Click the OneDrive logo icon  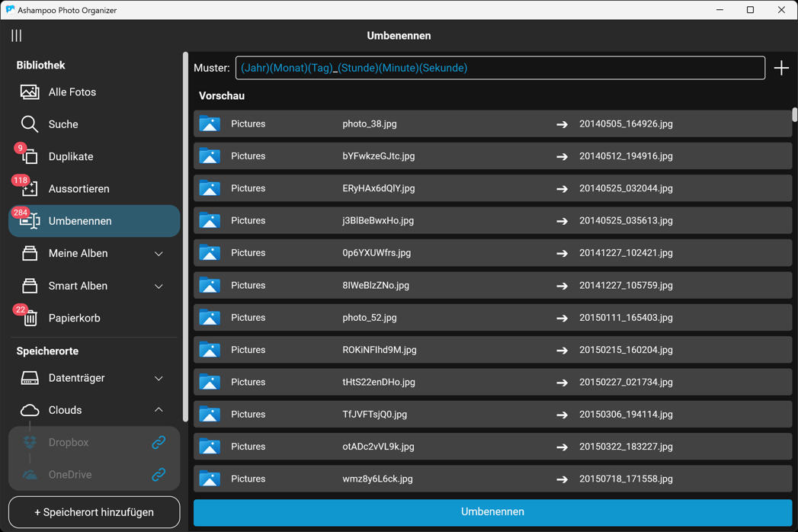click(x=30, y=475)
